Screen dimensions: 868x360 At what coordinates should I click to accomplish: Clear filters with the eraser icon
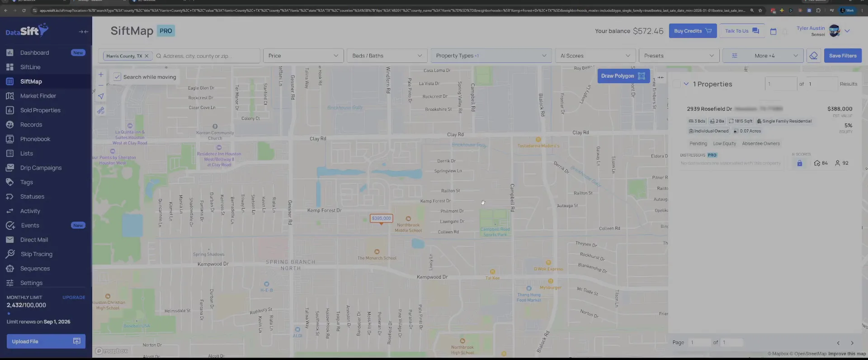click(814, 56)
